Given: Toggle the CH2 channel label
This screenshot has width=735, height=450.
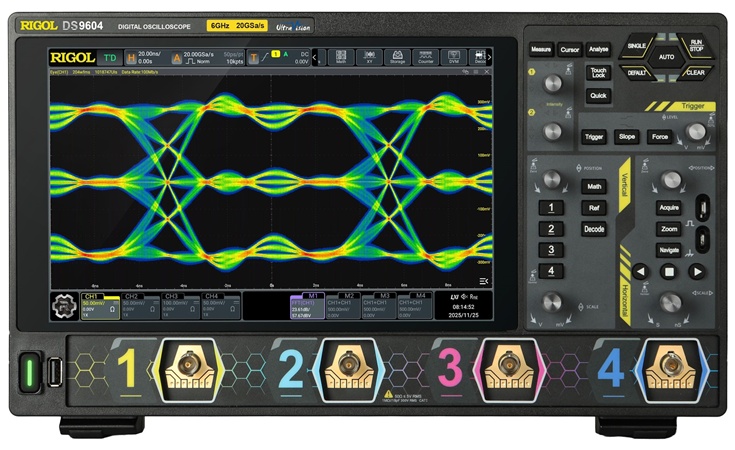Looking at the screenshot, I should (x=132, y=296).
